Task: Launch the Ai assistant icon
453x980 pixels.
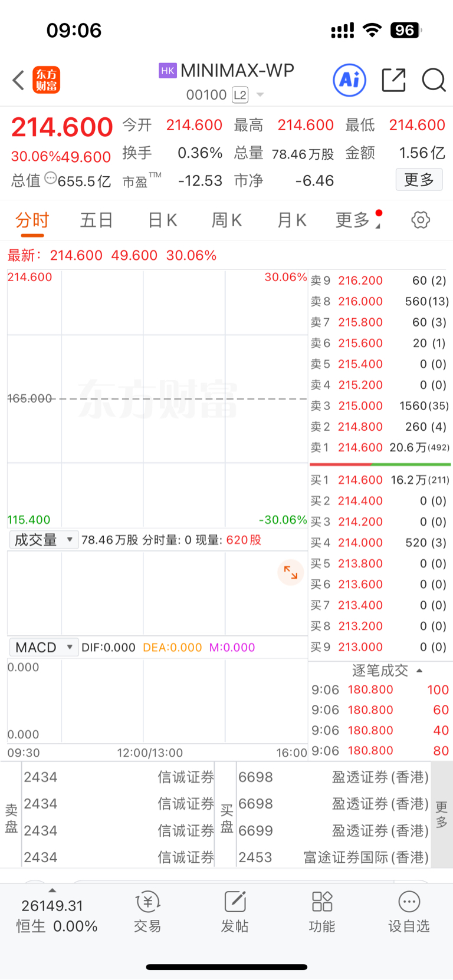Action: [x=349, y=80]
